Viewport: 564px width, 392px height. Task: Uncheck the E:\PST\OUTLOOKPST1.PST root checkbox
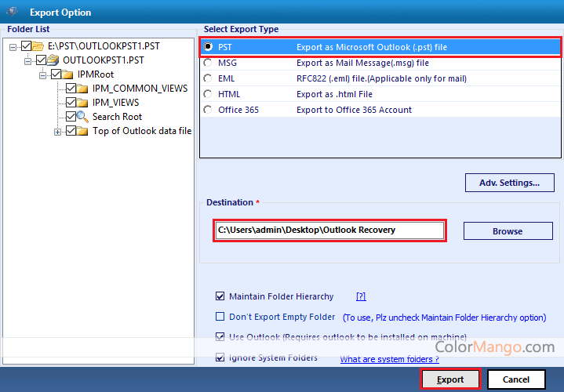tap(26, 46)
